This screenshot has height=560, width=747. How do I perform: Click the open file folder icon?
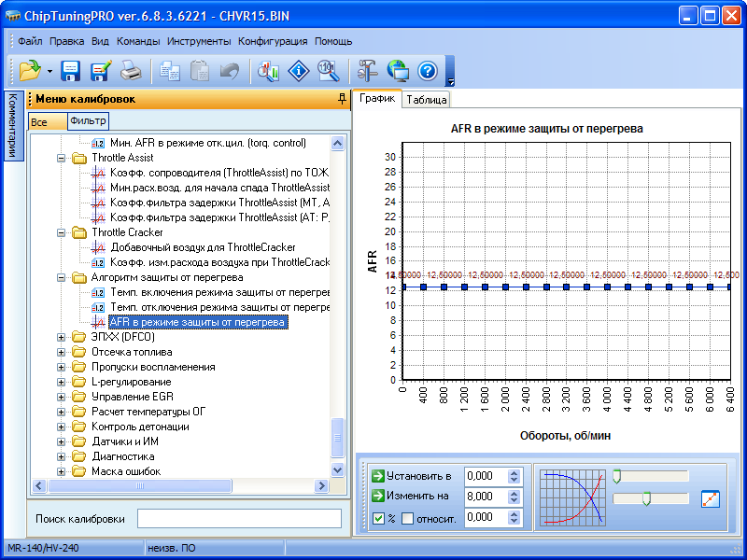(x=28, y=71)
